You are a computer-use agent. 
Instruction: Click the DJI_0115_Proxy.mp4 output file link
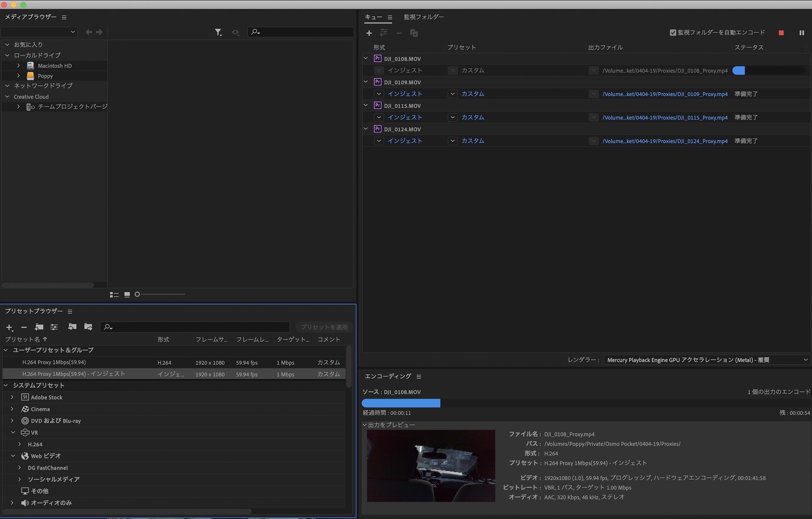click(x=665, y=118)
